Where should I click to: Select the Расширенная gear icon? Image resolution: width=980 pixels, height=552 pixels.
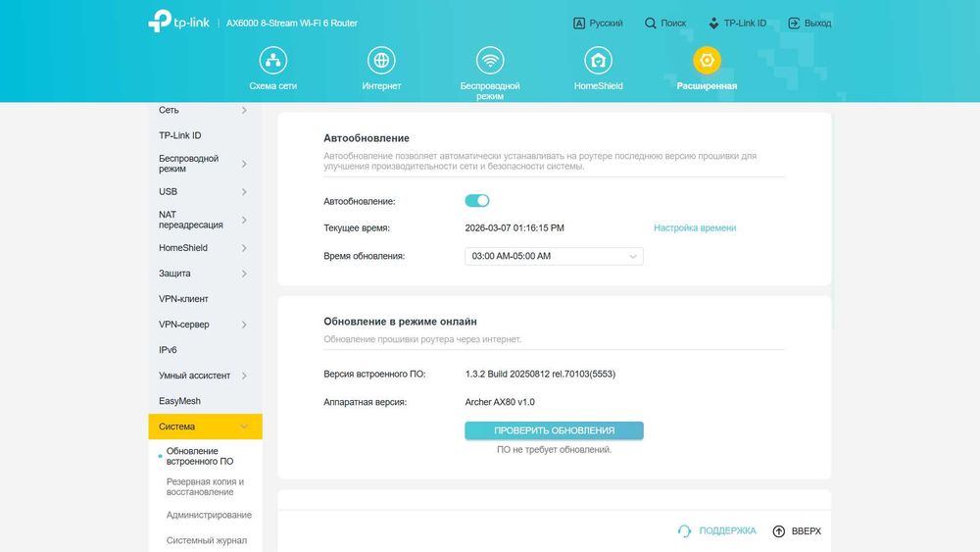pos(707,60)
